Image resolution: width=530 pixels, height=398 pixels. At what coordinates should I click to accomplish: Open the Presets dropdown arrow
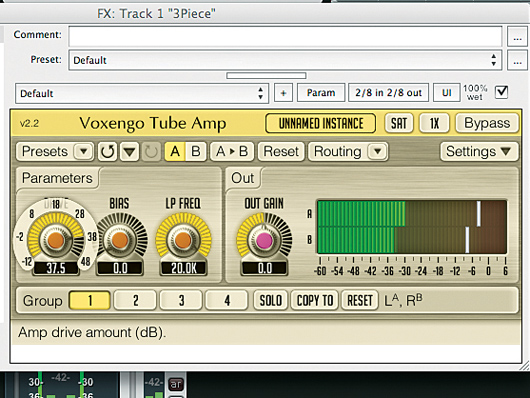pos(83,151)
